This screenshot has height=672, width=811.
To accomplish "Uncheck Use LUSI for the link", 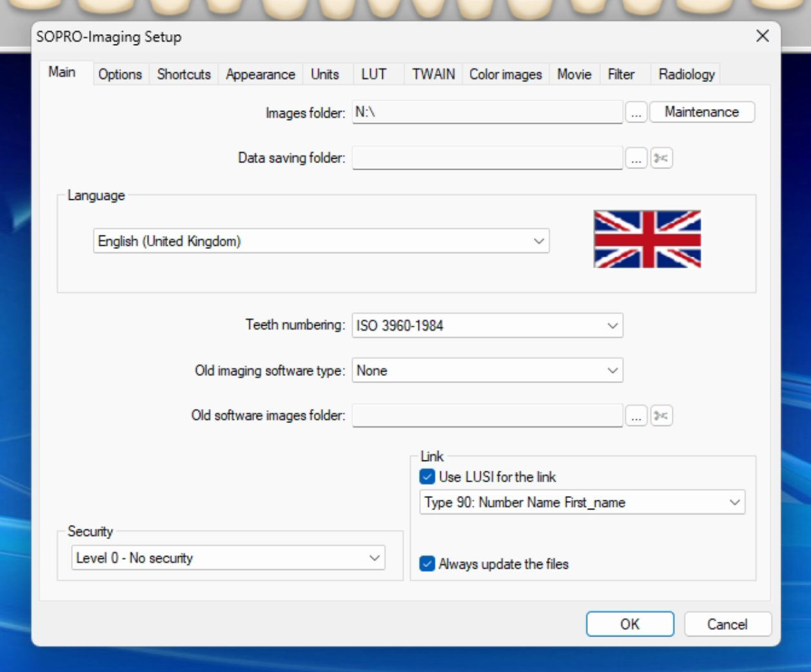I will (x=427, y=477).
